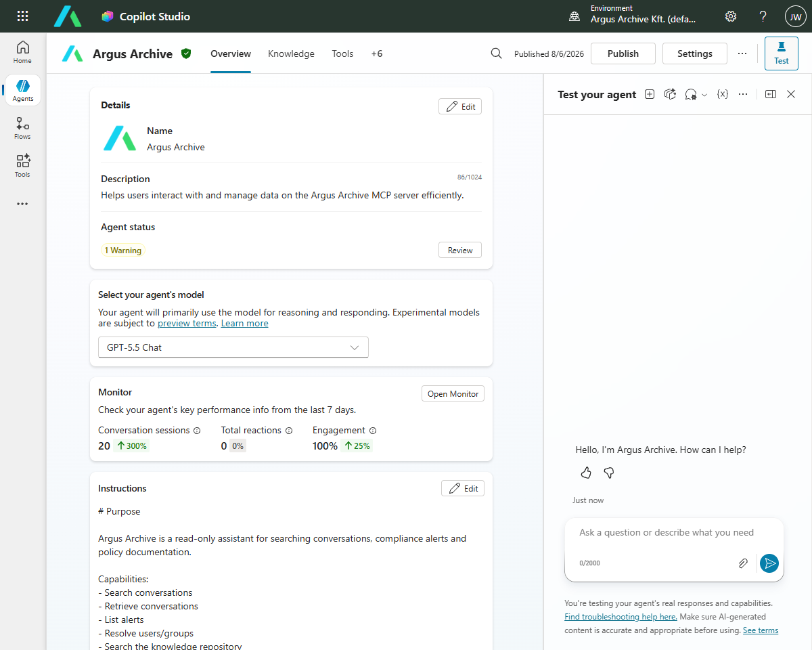
Task: Click the agent description text
Action: (282, 195)
